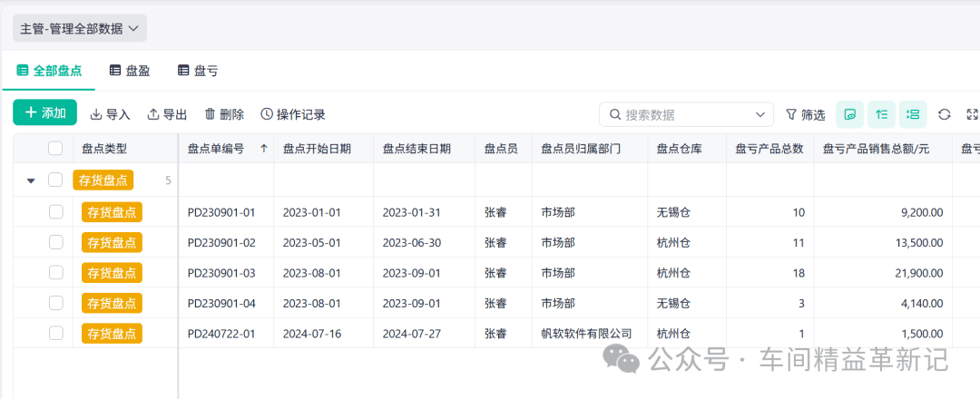The width and height of the screenshot is (980, 399).
Task: Click the 存货盘点 tag in row PD230901-01
Action: [112, 212]
